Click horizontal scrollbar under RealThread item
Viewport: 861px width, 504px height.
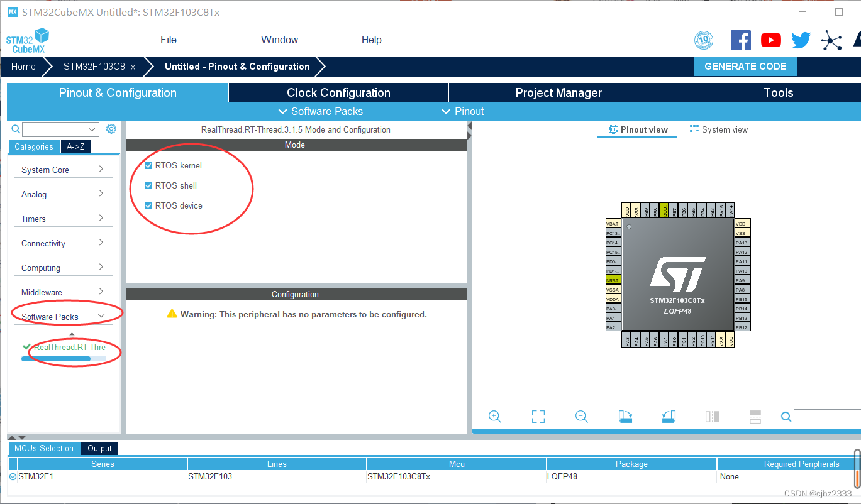pyautogui.click(x=56, y=359)
